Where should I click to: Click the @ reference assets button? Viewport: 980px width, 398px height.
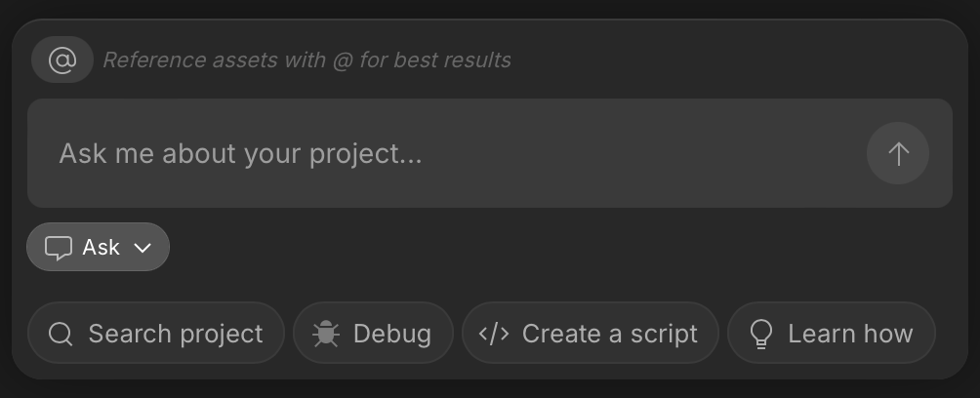[62, 60]
